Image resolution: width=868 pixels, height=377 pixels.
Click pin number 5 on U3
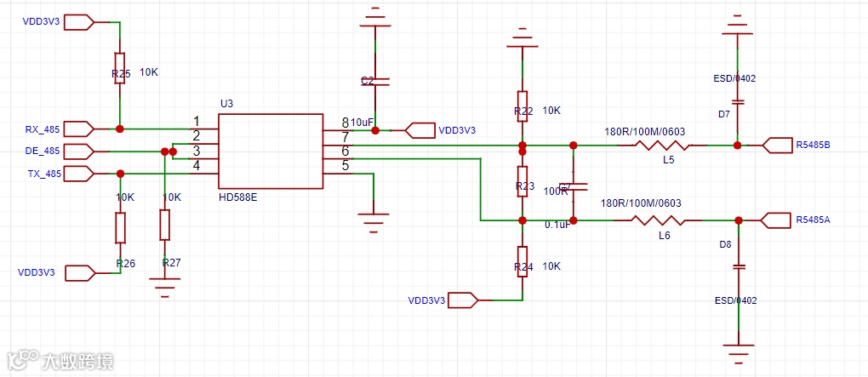tap(345, 166)
